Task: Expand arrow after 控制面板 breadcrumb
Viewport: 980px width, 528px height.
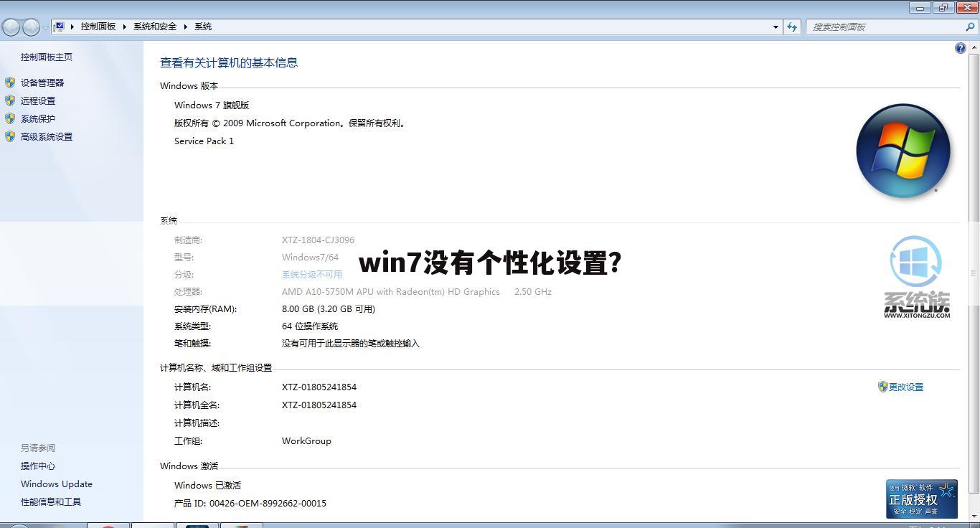Action: tap(125, 27)
